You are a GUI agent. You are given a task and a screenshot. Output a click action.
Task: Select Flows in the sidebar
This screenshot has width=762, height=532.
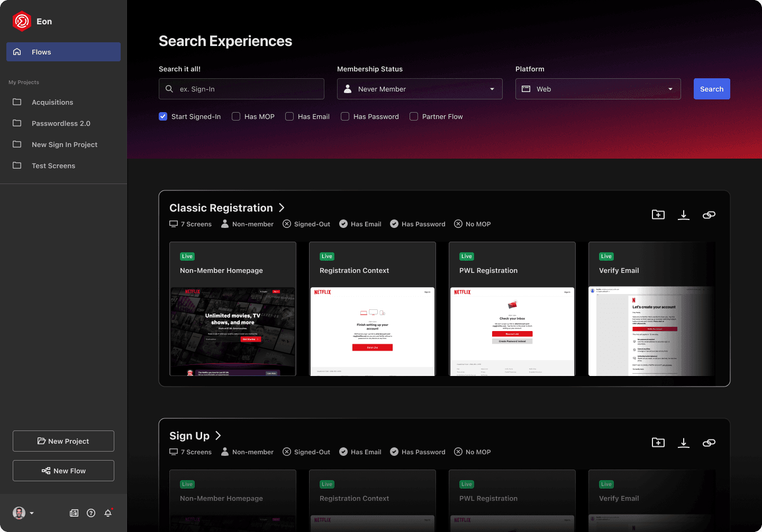coord(63,52)
